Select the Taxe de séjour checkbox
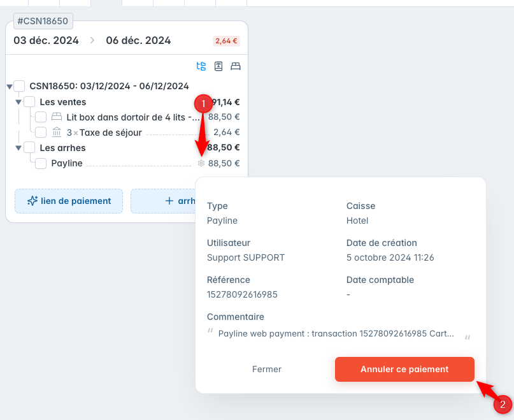Viewport: 514px width, 420px height. tap(41, 132)
